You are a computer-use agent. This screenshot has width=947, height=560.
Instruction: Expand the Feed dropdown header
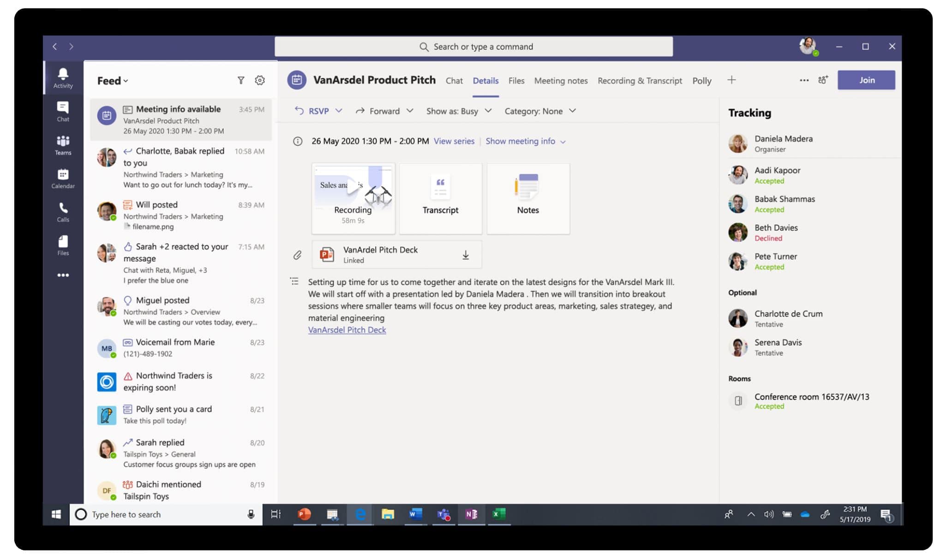tap(113, 81)
